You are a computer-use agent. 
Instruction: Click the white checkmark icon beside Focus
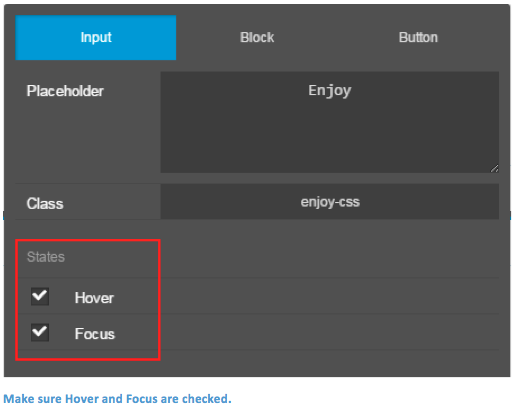click(x=40, y=331)
